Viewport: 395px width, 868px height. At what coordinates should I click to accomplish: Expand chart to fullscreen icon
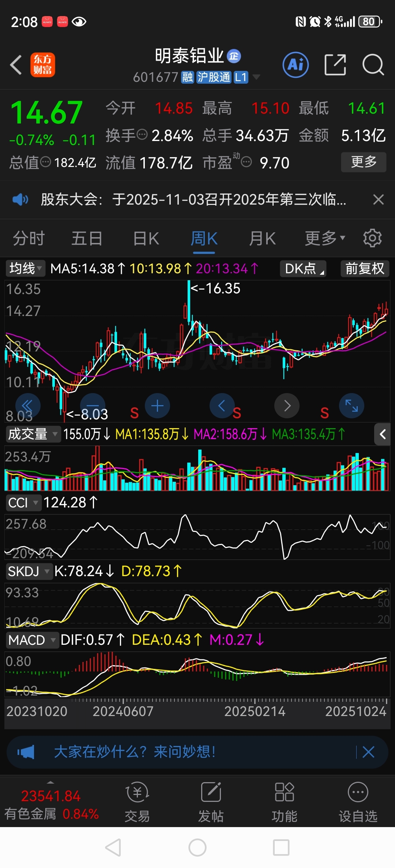click(x=351, y=406)
